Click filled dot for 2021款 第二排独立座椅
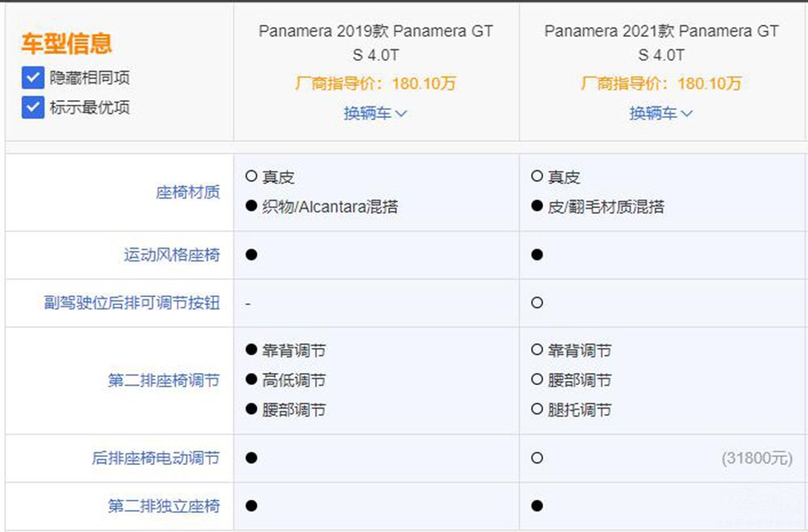This screenshot has width=808, height=532. pos(537,505)
